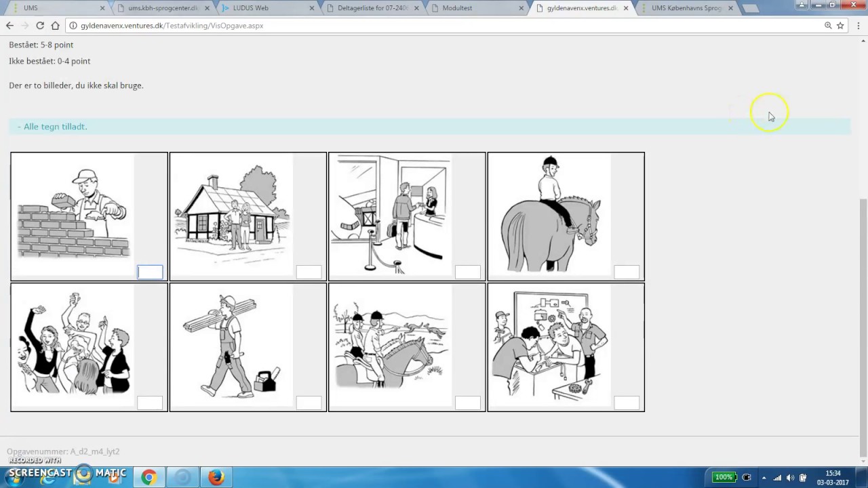
Task: Click answer box under hotel reception picture
Action: point(467,272)
